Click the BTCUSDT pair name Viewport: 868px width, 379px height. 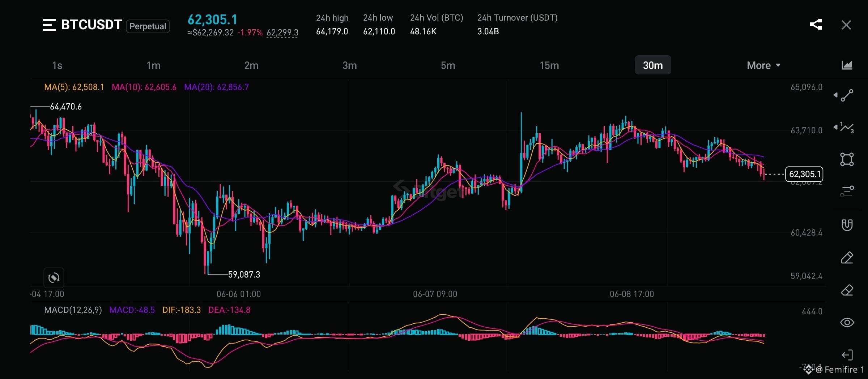92,25
